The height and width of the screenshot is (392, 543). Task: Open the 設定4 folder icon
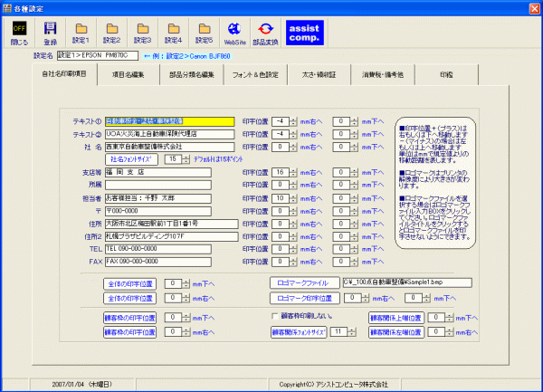tap(174, 33)
